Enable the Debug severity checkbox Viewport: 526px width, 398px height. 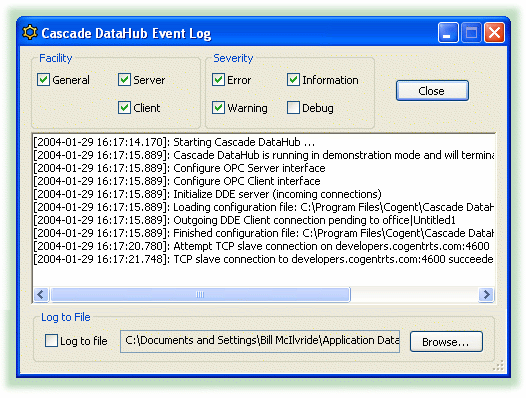click(x=293, y=108)
